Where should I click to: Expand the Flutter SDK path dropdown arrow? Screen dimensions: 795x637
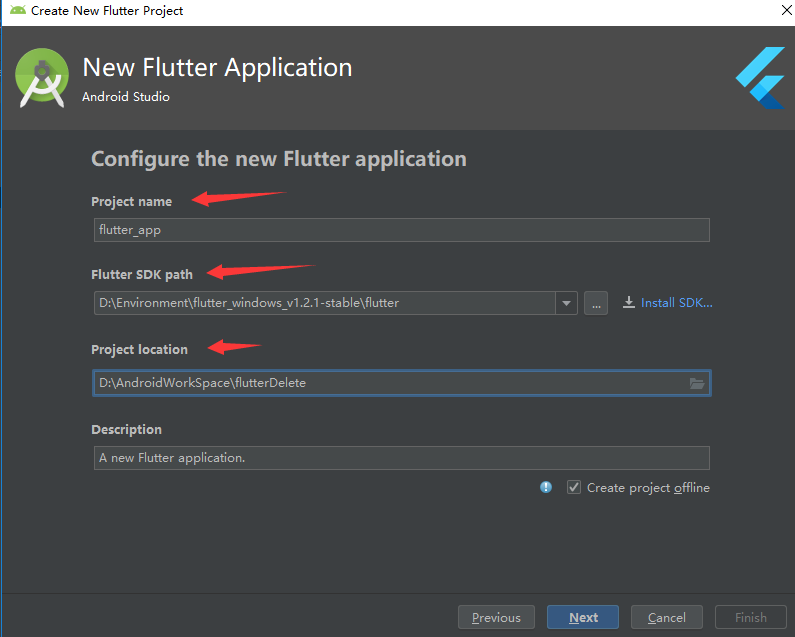tap(567, 303)
